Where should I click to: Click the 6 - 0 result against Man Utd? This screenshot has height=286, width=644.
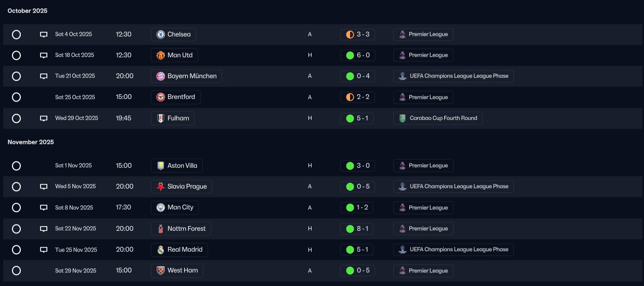363,55
